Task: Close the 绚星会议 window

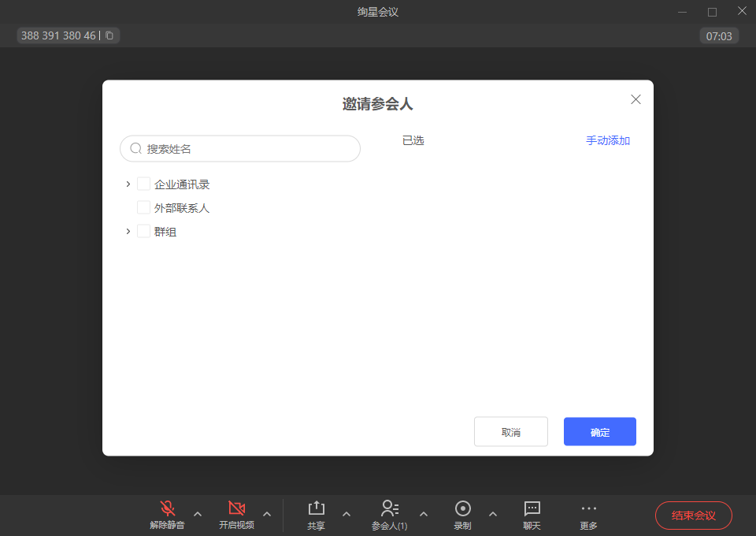Action: coord(742,10)
